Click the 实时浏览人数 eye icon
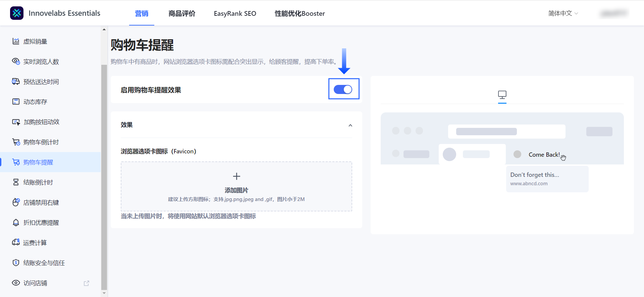This screenshot has width=644, height=297. (16, 61)
